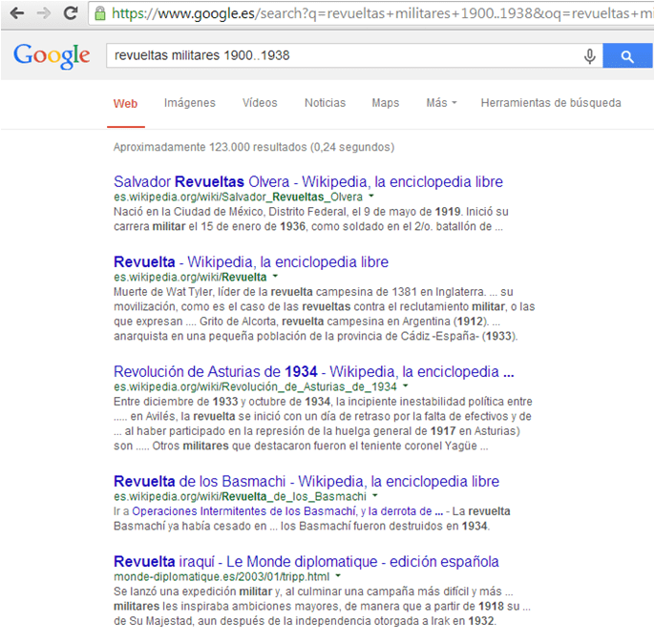Image resolution: width=655 pixels, height=644 pixels.
Task: Click snippet text 'Muerte de Wat Tyler'
Action: [163, 292]
